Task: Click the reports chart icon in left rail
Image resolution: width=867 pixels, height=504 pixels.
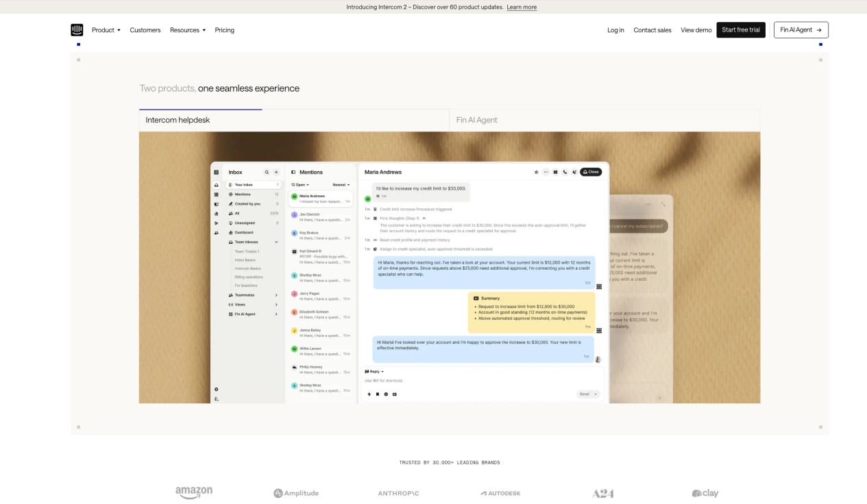Action: coord(217,213)
